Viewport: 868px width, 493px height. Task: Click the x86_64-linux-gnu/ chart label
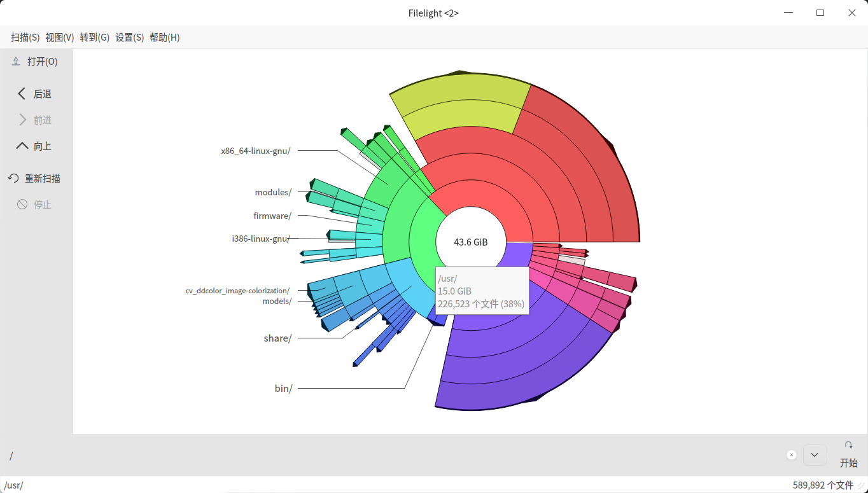coord(256,151)
